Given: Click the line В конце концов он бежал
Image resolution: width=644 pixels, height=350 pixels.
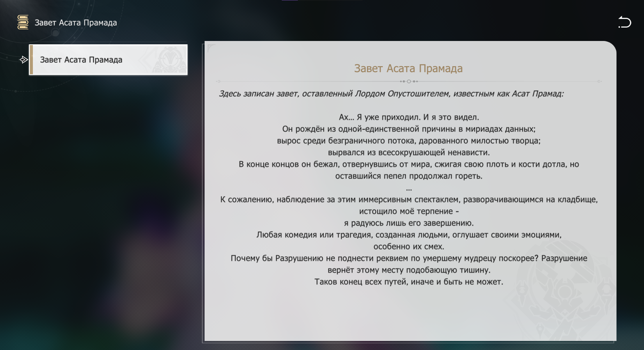Looking at the screenshot, I should pyautogui.click(x=409, y=164).
